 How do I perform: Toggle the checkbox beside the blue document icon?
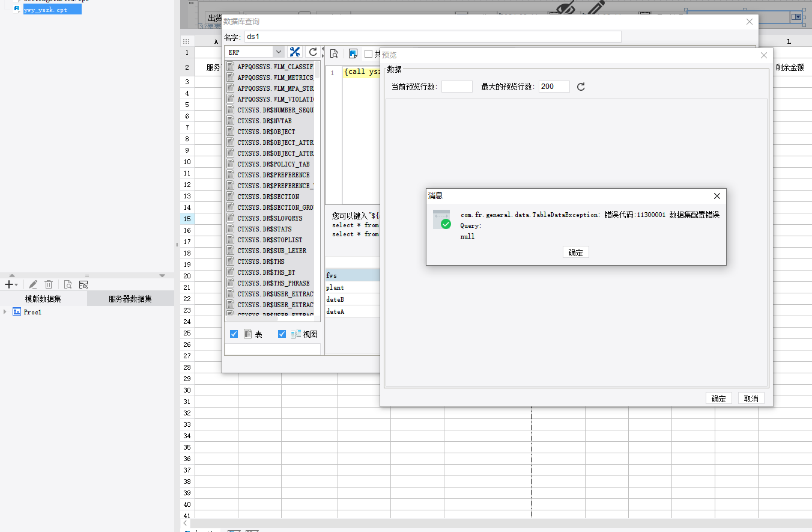click(x=369, y=54)
